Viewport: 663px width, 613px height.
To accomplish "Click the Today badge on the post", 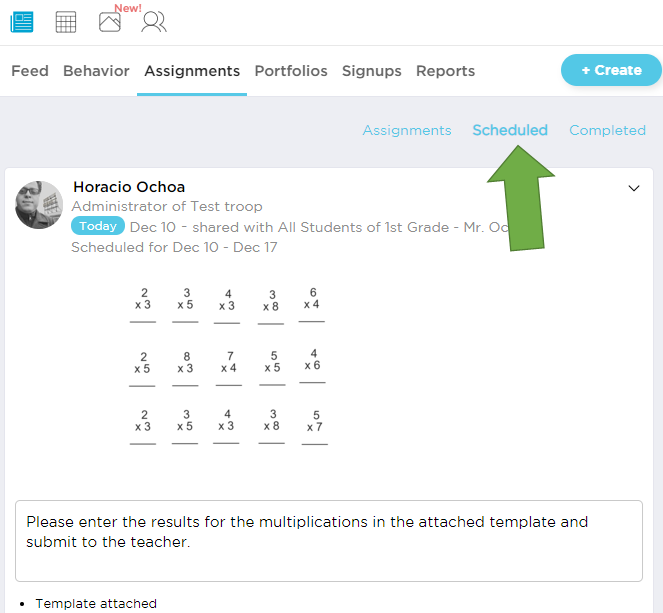I will [x=98, y=227].
